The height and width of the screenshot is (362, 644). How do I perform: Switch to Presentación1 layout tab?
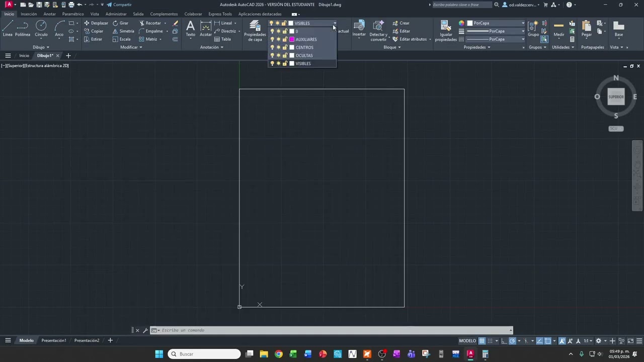54,340
